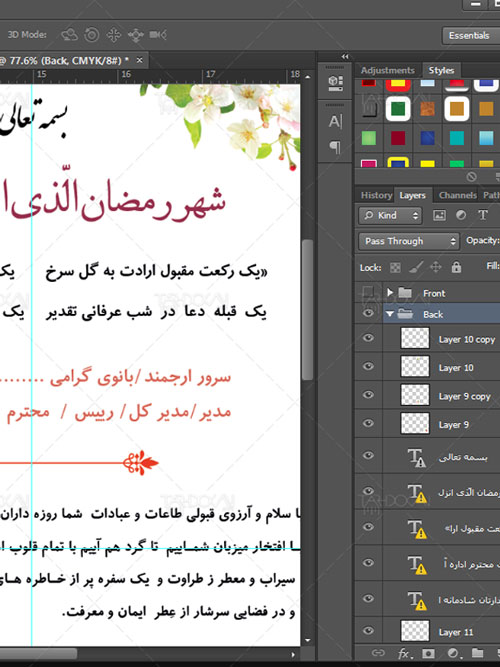This screenshot has height=667, width=500.
Task: Collapse panels with double-arrow icon
Action: click(345, 57)
